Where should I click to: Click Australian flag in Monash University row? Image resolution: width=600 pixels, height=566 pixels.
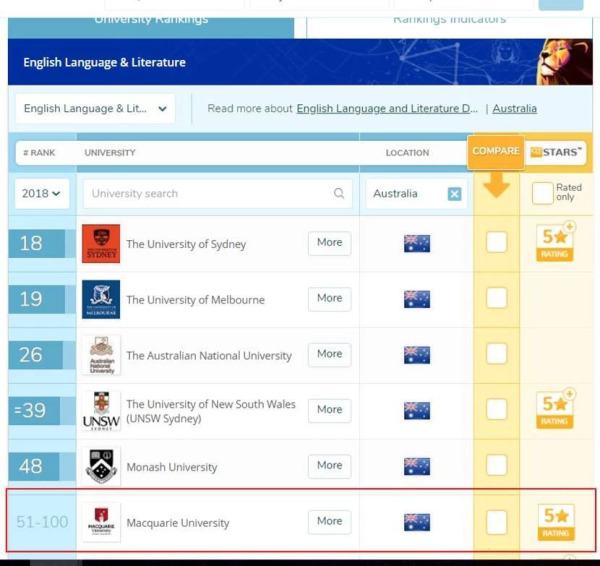[417, 466]
